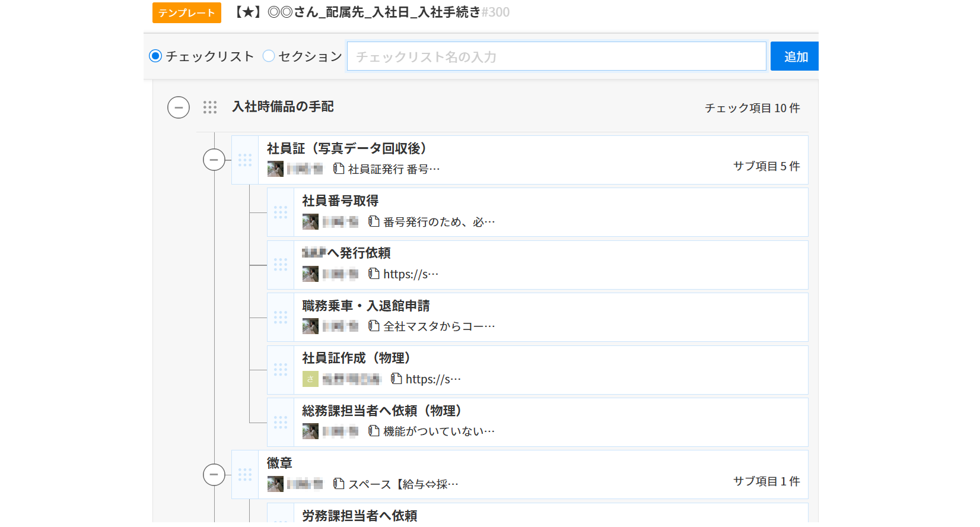Focus the チェックリスト名の入力 text field
980x527 pixels.
click(556, 56)
